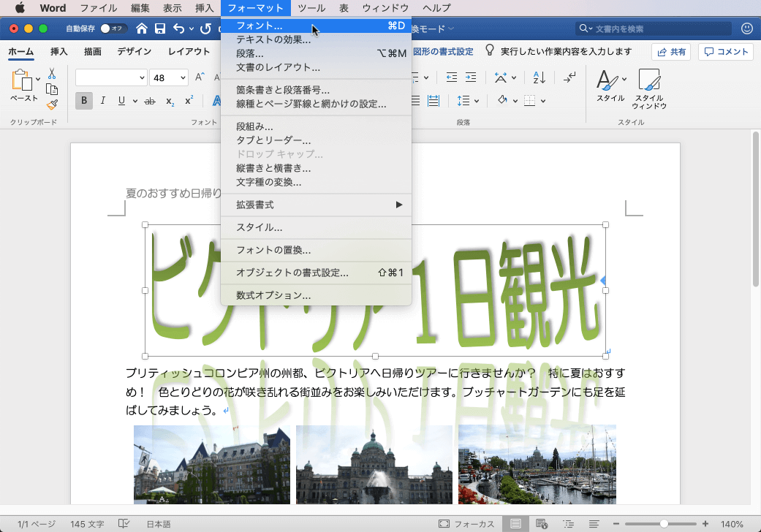761x532 pixels.
Task: Click the Copy icon in clipboard group
Action: [x=53, y=90]
